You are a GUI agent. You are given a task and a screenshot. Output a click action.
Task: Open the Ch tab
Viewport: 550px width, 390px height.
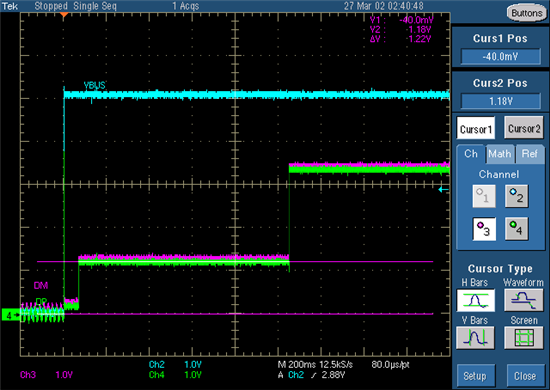click(x=471, y=154)
